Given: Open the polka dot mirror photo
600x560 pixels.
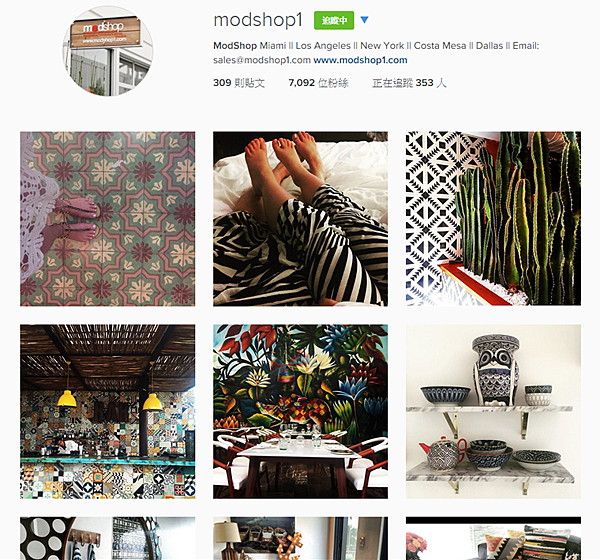Looking at the screenshot, I should coord(108,539).
